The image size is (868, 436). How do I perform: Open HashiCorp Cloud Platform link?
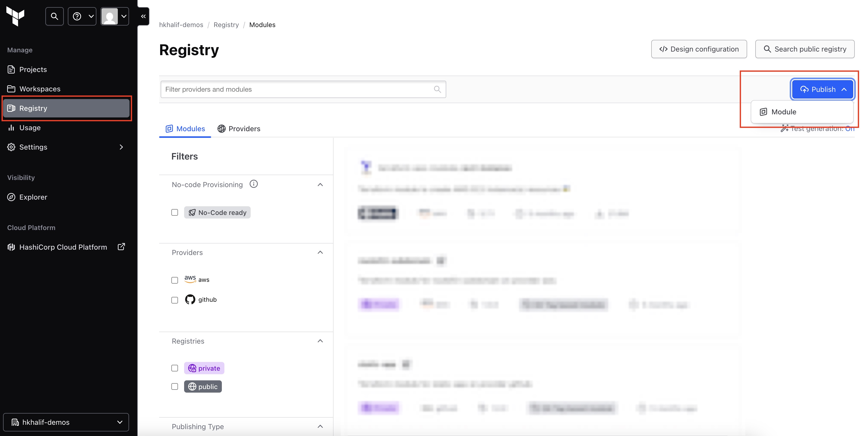(66, 247)
